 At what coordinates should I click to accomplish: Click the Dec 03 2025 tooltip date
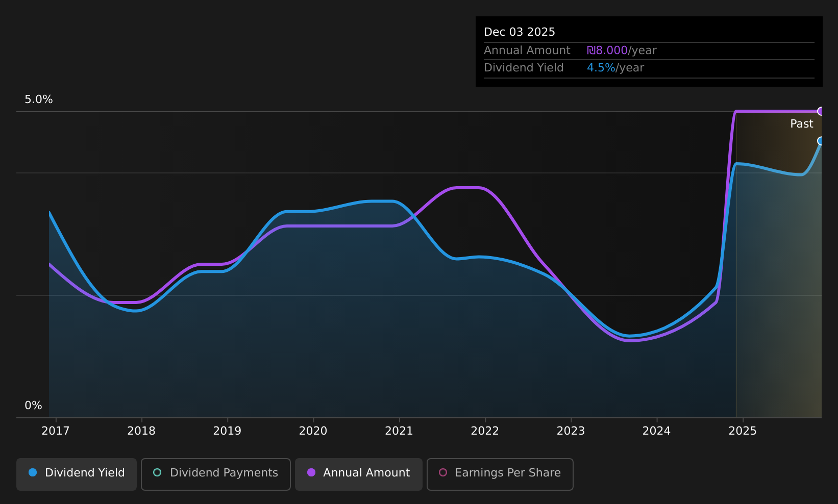pyautogui.click(x=520, y=32)
